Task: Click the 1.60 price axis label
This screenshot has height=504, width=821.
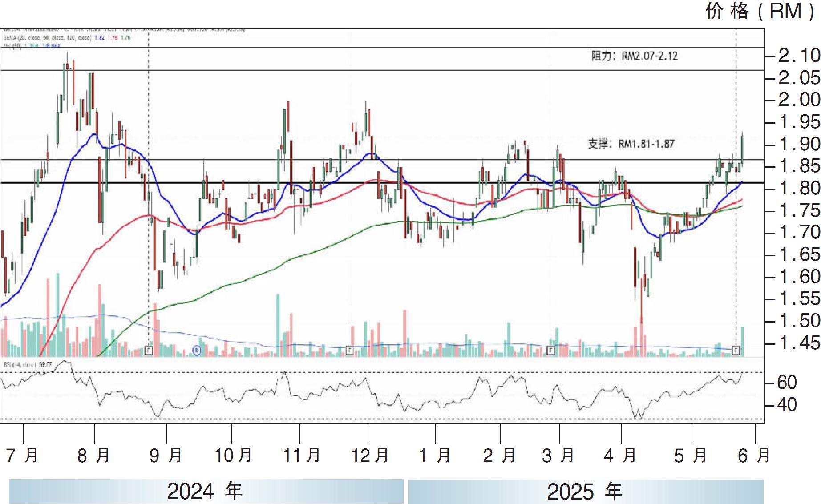Action: pos(799,277)
